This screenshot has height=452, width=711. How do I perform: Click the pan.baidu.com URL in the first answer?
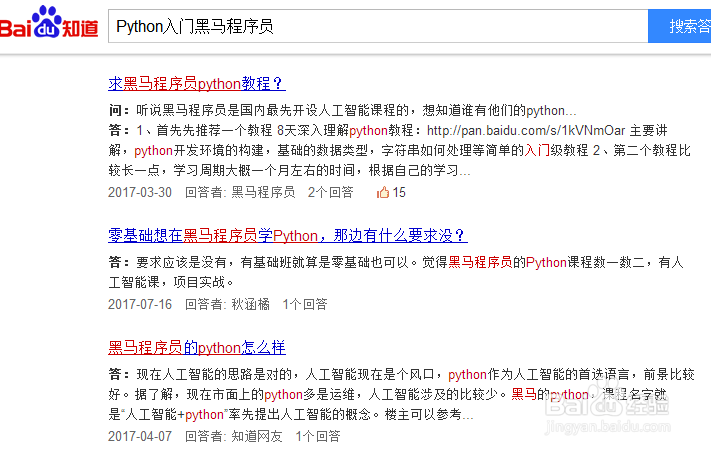[x=526, y=131]
